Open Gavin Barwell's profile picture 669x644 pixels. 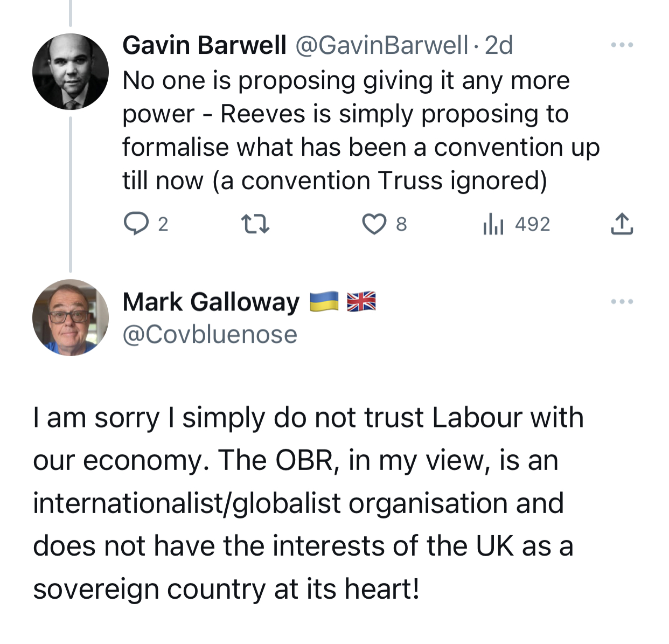click(71, 72)
